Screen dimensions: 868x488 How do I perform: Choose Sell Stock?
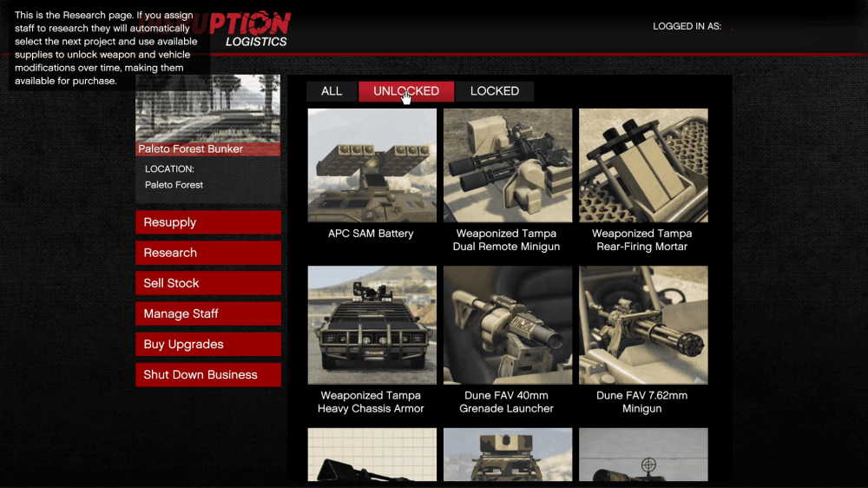click(208, 283)
